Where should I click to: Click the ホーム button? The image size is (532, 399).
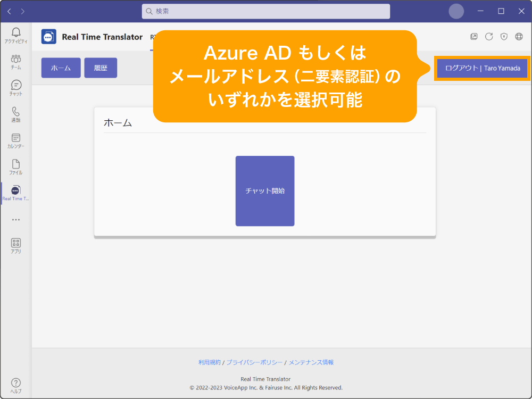tap(61, 68)
